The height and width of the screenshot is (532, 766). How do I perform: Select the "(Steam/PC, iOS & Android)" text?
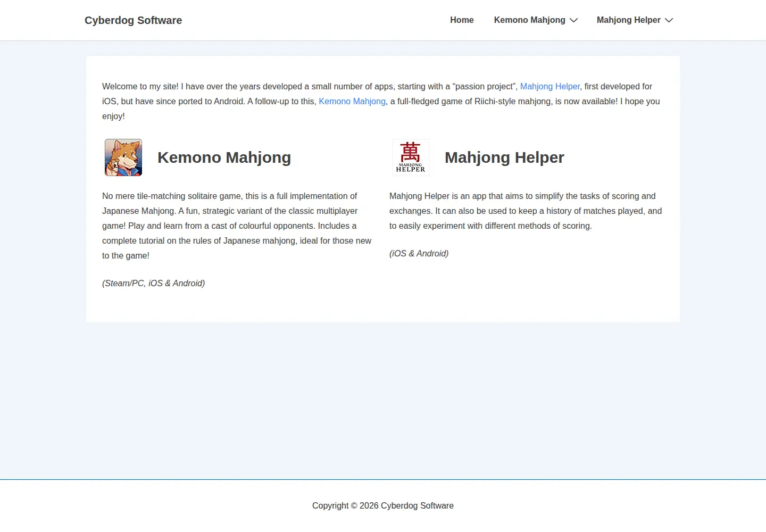coord(153,283)
